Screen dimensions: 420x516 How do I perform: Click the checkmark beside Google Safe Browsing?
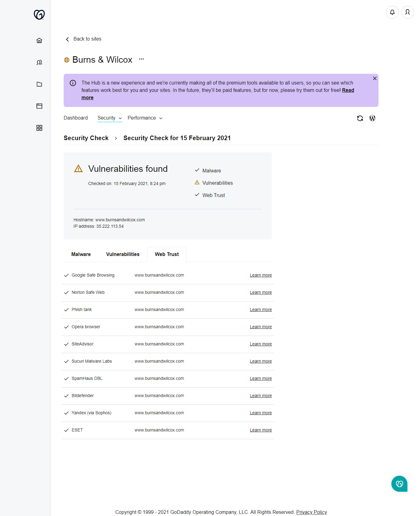[x=66, y=275]
